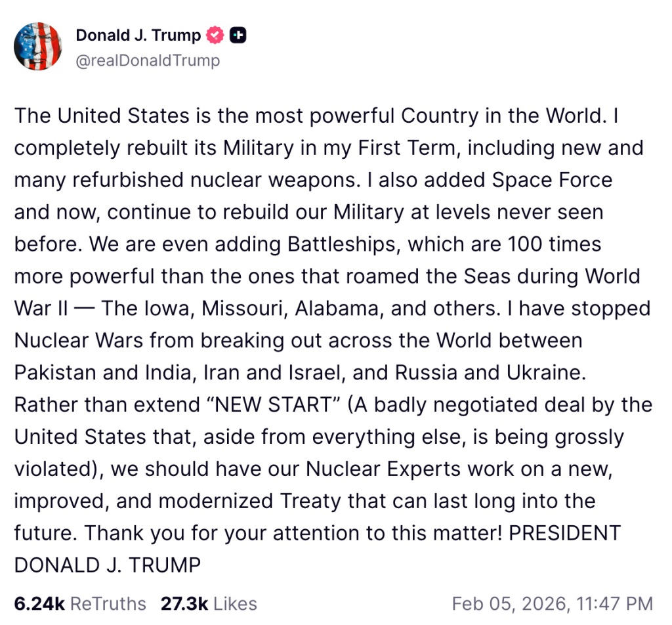The height and width of the screenshot is (625, 672).
Task: Click the @realDonaldTrump handle
Action: [x=148, y=60]
